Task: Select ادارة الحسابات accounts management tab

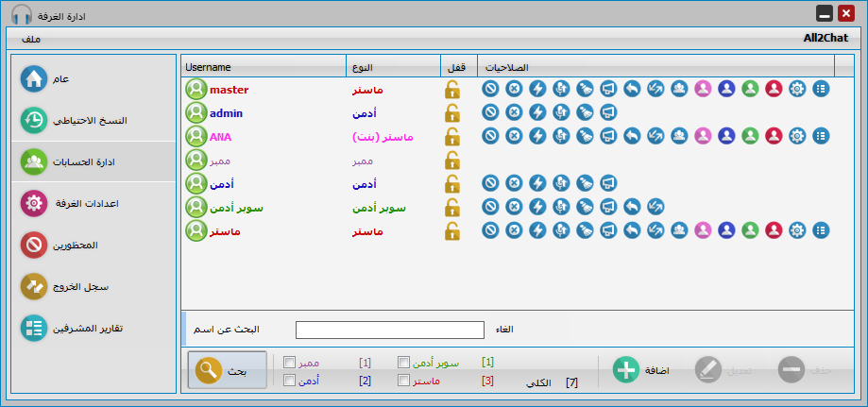Action: pos(94,161)
